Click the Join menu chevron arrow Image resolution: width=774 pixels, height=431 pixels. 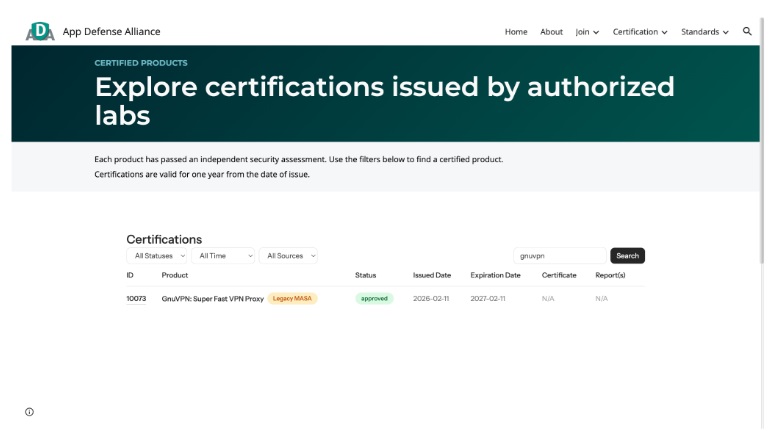pyautogui.click(x=596, y=32)
